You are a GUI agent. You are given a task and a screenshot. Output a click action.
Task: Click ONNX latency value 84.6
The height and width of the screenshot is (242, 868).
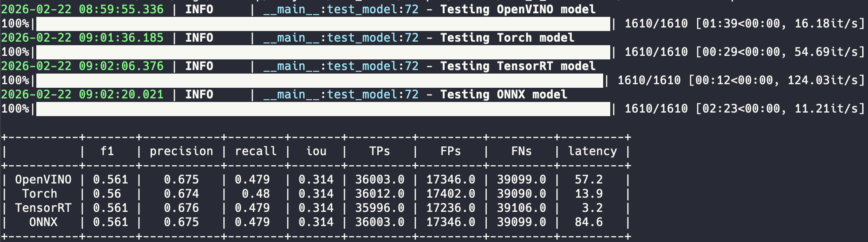(x=589, y=222)
